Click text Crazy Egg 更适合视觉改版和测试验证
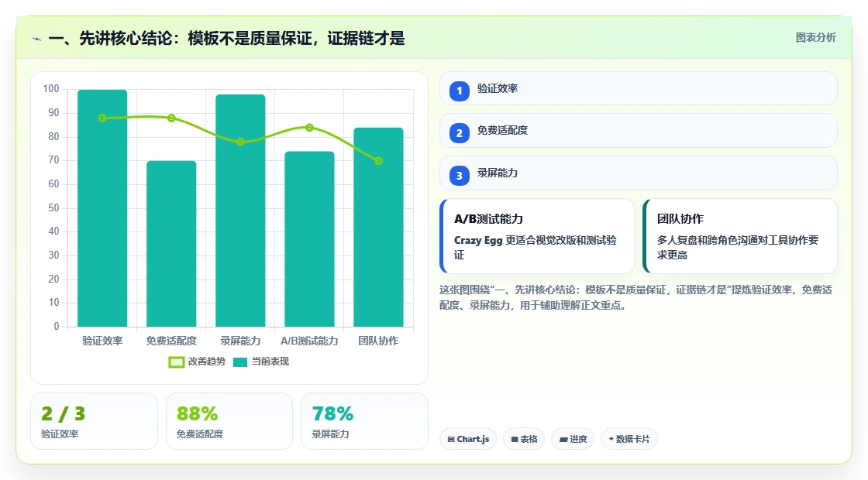Viewport: 868px width, 480px height. pos(536,248)
